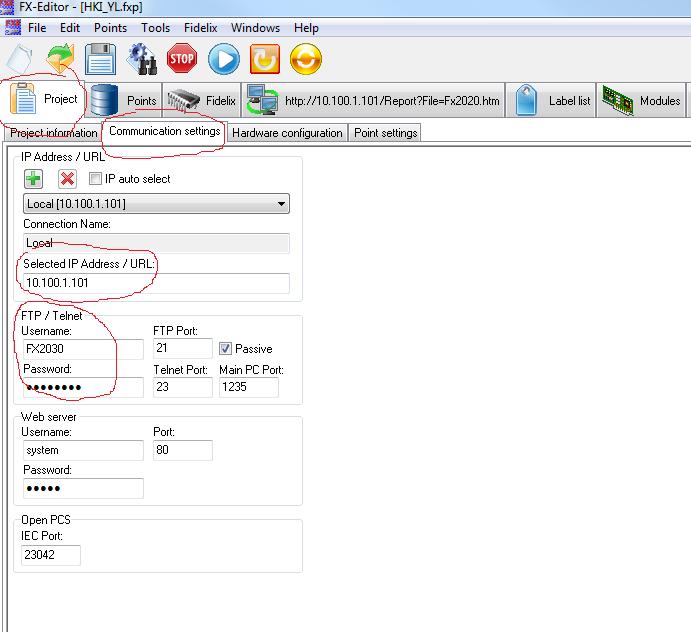
Task: Enable the IP auto select checkbox
Action: coord(95,178)
